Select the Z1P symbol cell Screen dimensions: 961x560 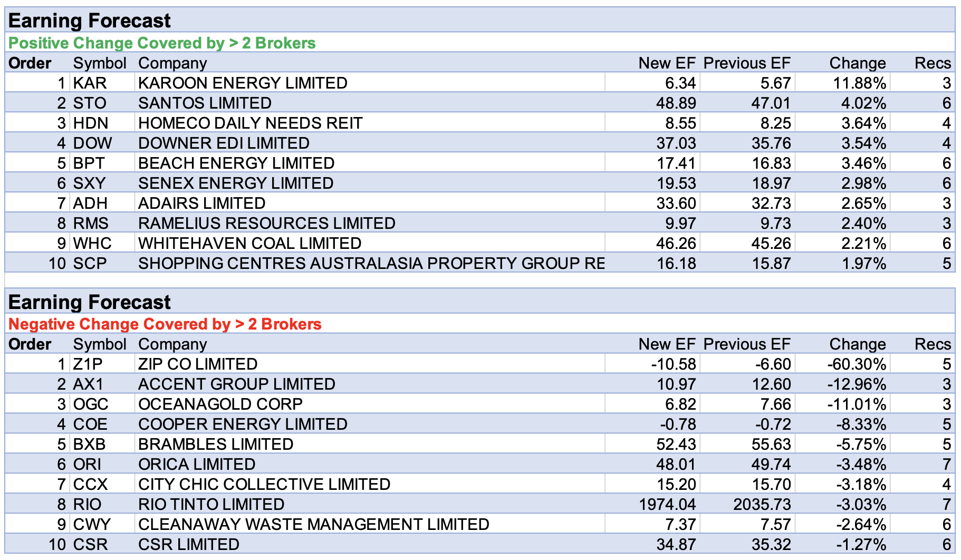[88, 364]
